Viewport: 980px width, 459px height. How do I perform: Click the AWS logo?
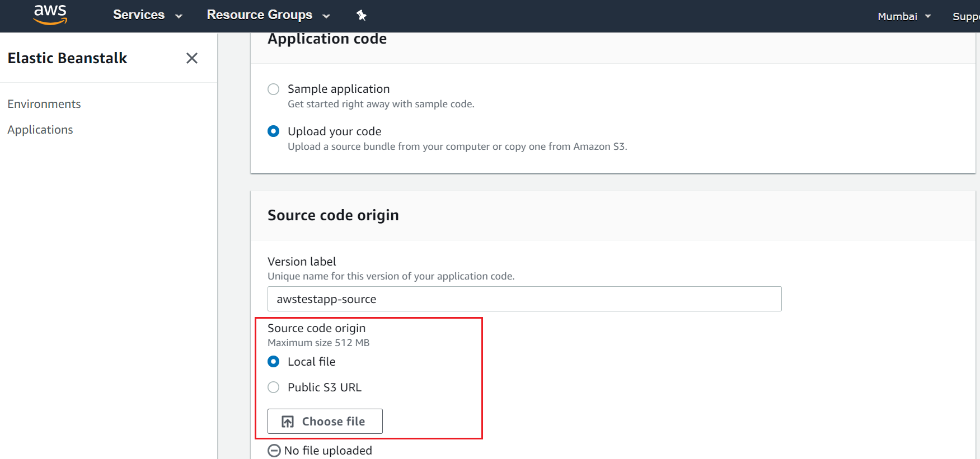point(50,15)
